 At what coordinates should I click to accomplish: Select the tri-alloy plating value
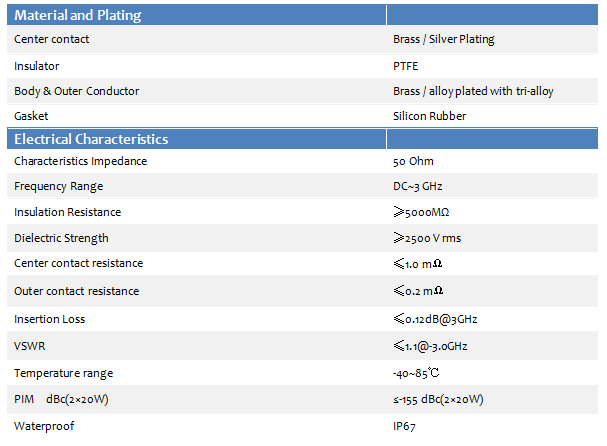[473, 91]
